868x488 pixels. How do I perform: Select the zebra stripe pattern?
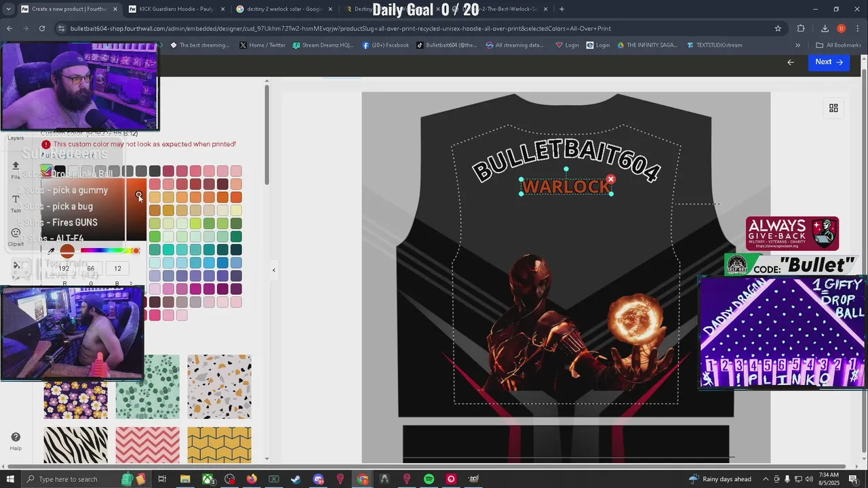[x=75, y=445]
